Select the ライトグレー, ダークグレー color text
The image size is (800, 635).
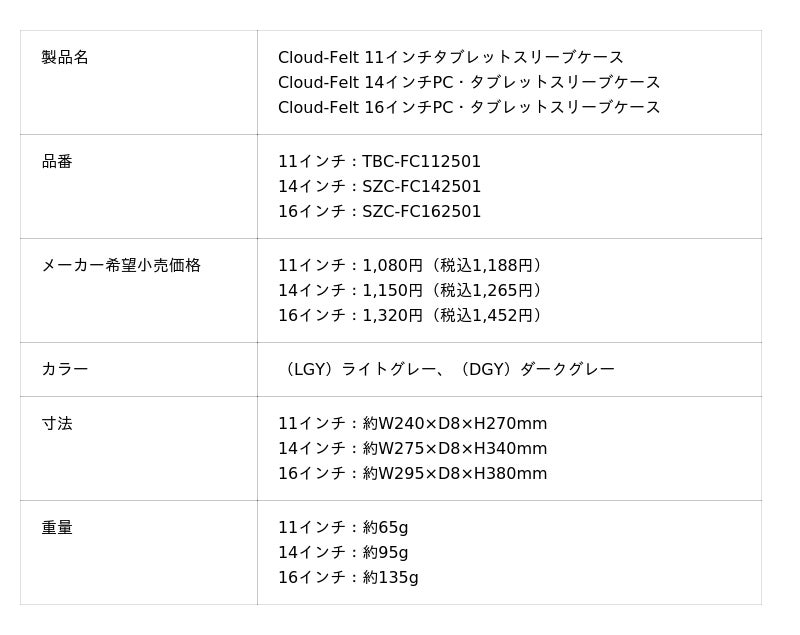[x=446, y=370]
